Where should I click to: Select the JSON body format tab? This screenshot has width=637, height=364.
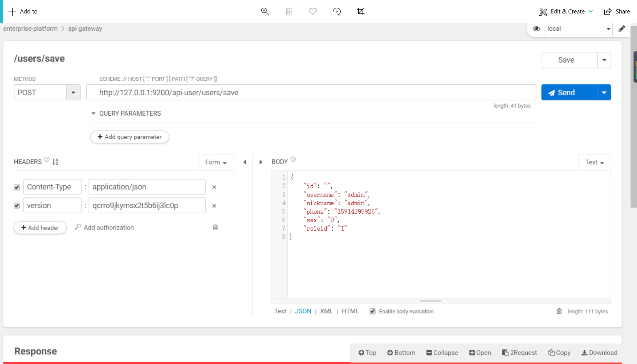pyautogui.click(x=303, y=311)
